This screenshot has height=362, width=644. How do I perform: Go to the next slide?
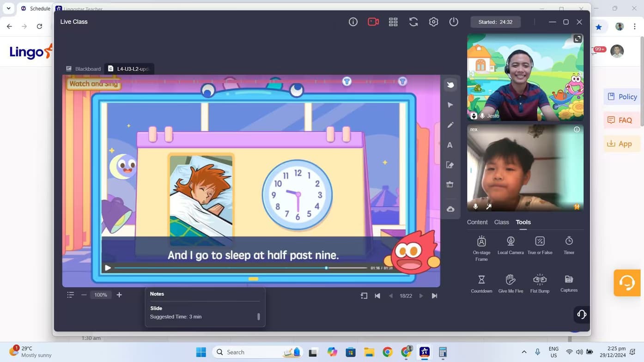421,296
